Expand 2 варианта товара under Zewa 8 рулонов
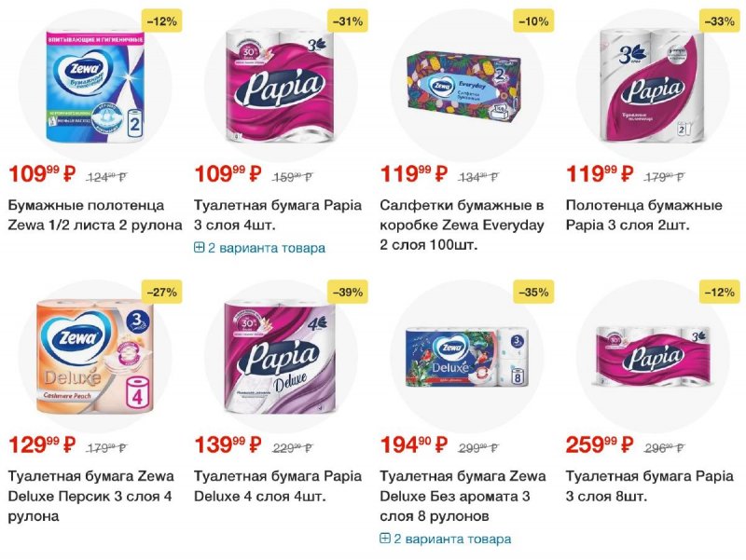This screenshot has width=746, height=560. (x=446, y=540)
